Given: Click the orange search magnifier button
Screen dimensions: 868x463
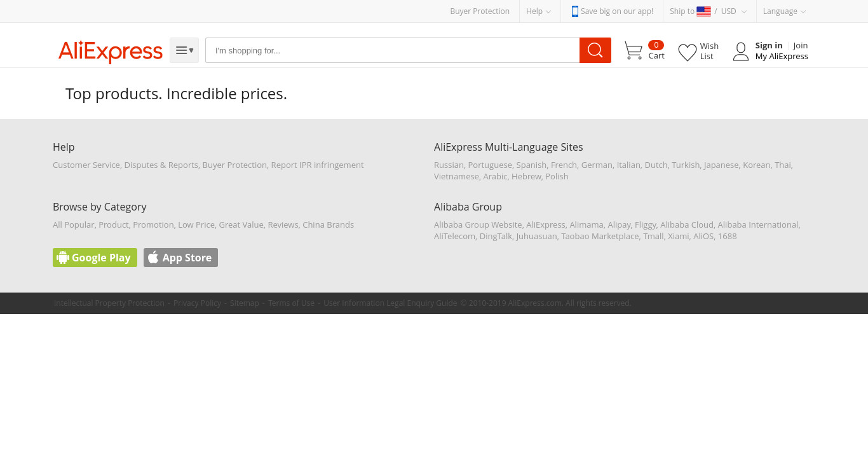Looking at the screenshot, I should [x=595, y=50].
